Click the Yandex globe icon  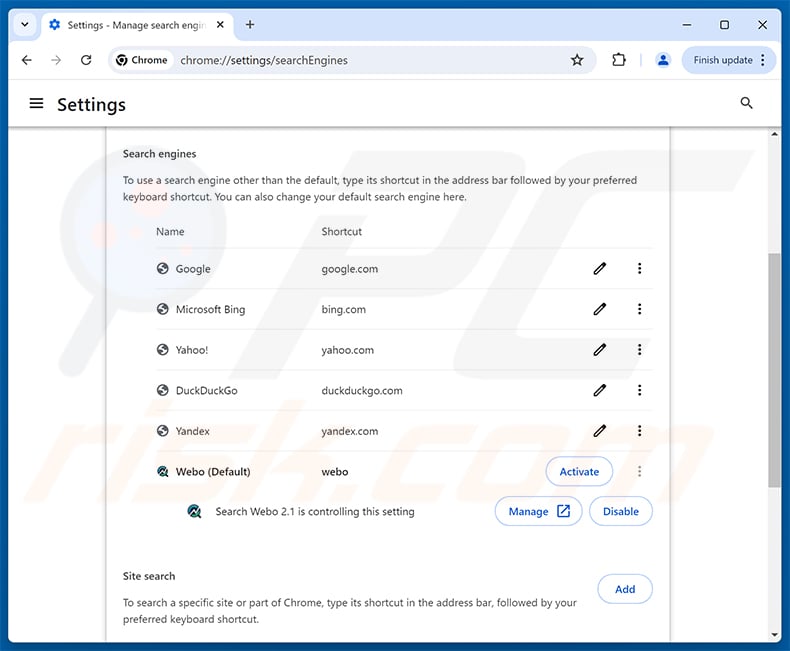click(162, 431)
